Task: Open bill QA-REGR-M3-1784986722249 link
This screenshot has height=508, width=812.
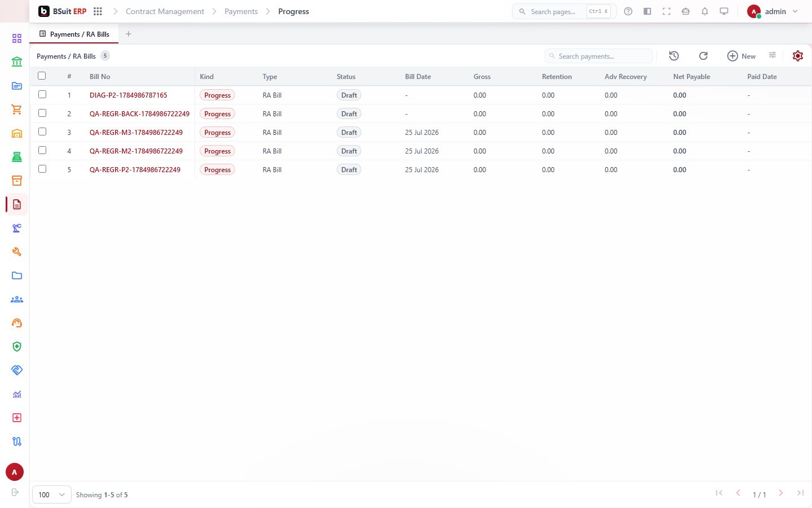Action: click(x=136, y=133)
